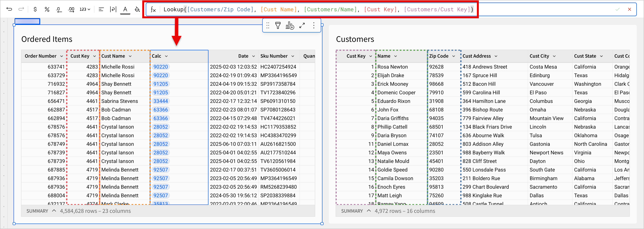Screen dimensions: 644x229
Task: Click the 33444 zip link for Sabrina Stevens
Action: pyautogui.click(x=161, y=101)
